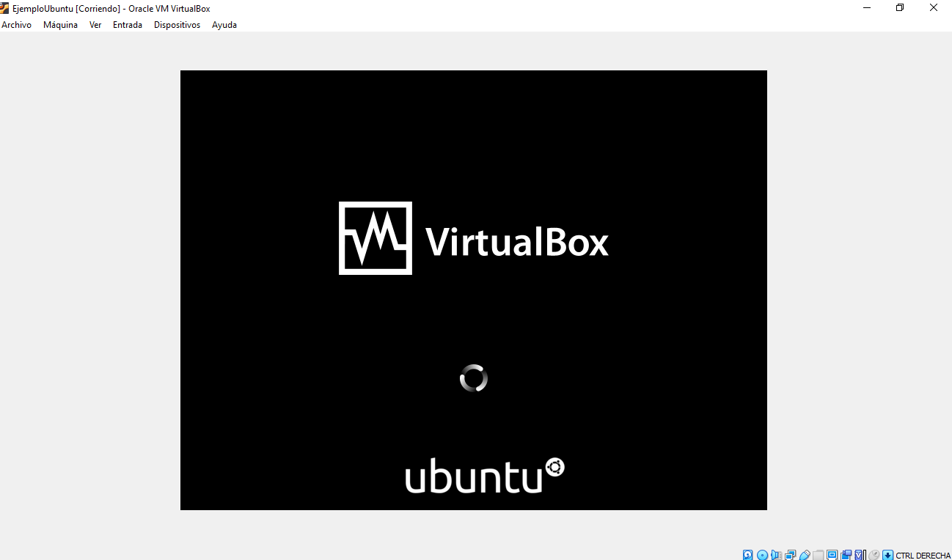Click the shared folders status icon
The width and height of the screenshot is (952, 560).
coord(819,555)
